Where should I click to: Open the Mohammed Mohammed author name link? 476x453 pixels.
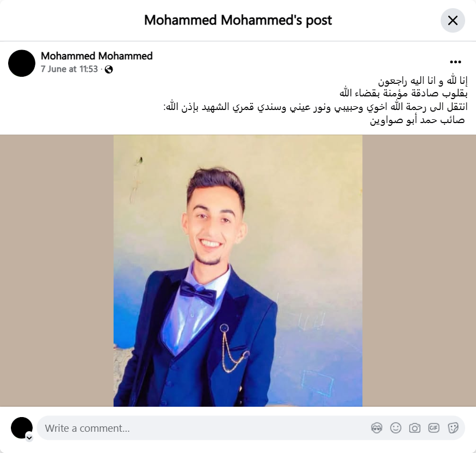96,56
